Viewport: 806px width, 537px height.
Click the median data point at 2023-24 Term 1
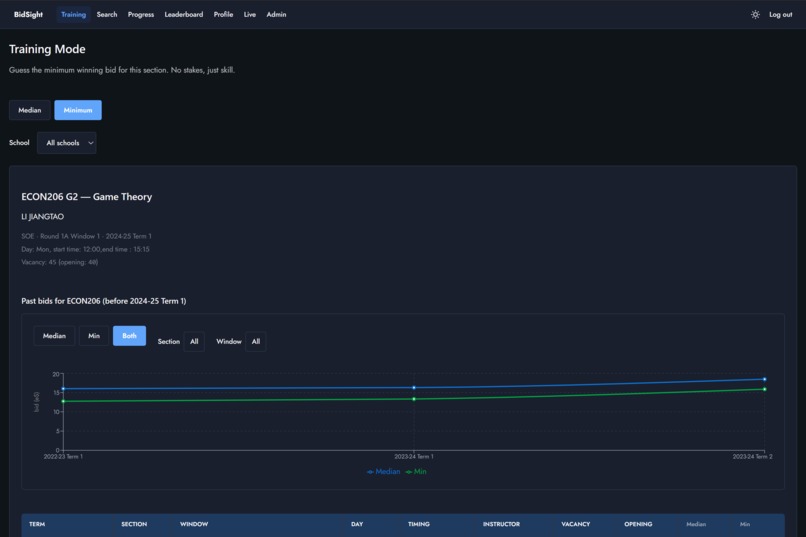pyautogui.click(x=414, y=387)
